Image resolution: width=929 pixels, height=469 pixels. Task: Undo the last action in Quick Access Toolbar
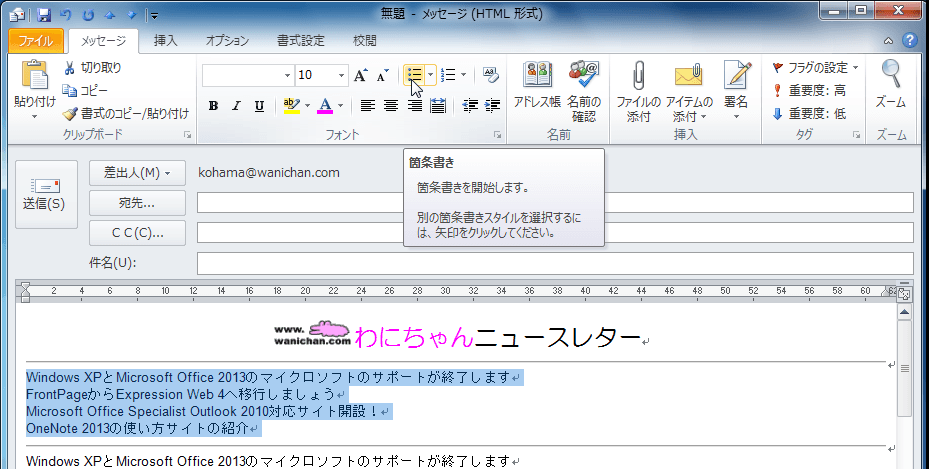point(66,15)
